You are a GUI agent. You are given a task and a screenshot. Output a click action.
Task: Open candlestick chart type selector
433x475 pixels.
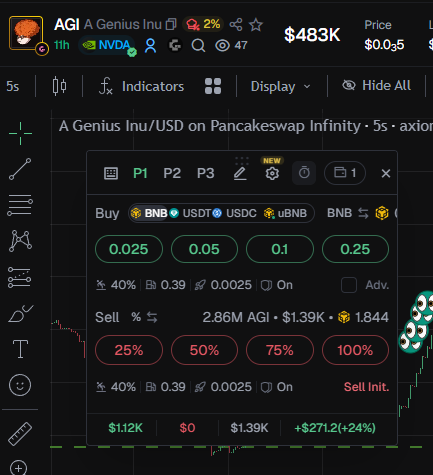(x=59, y=86)
